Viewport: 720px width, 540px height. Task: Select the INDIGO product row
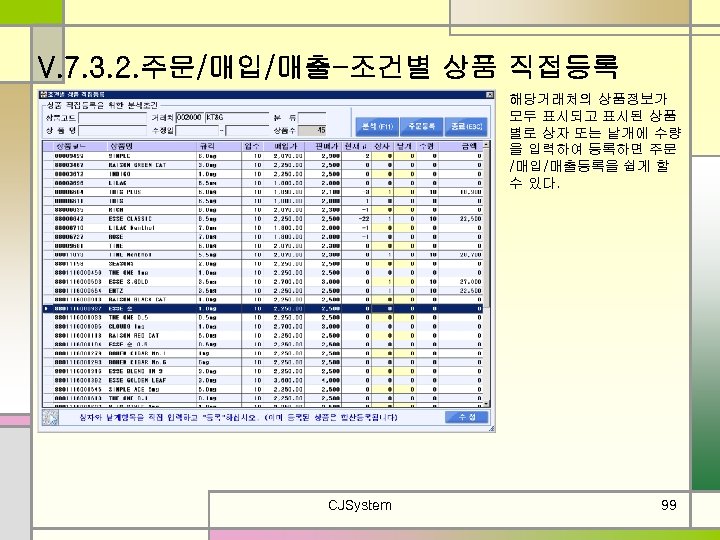[x=263, y=174]
